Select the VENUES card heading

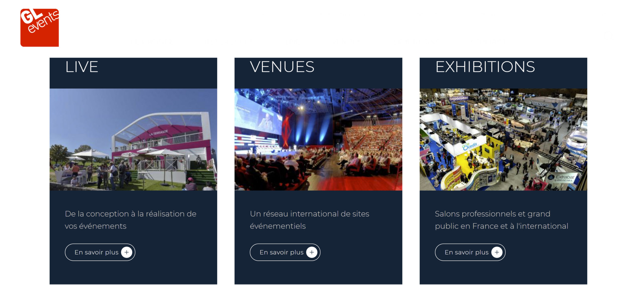tap(282, 67)
